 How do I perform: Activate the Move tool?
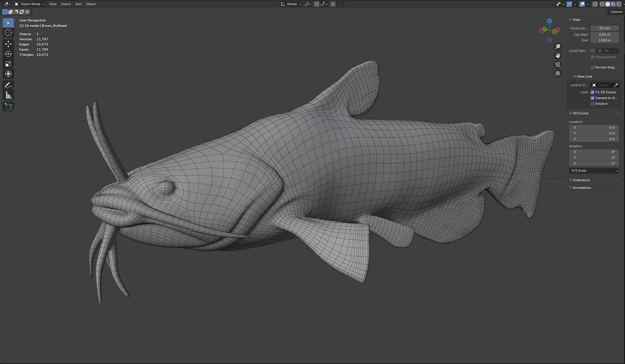point(8,44)
